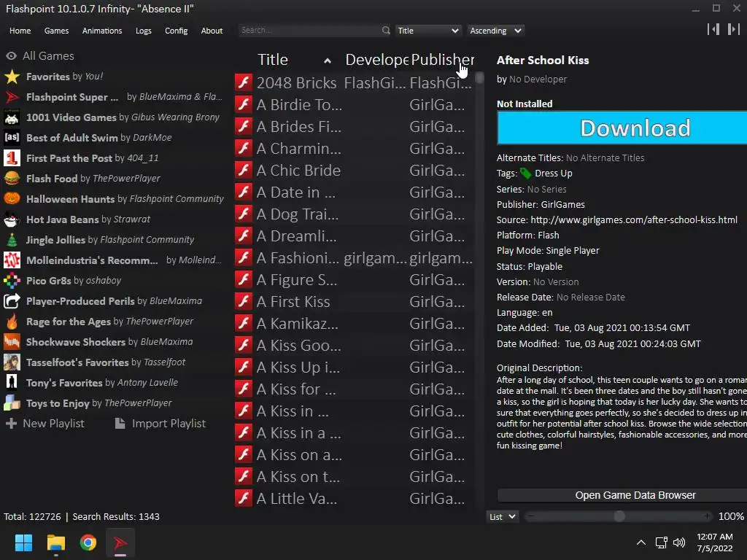Screen dimensions: 747x560
Task: Select the A Little Va... game row
Action: (x=354, y=499)
